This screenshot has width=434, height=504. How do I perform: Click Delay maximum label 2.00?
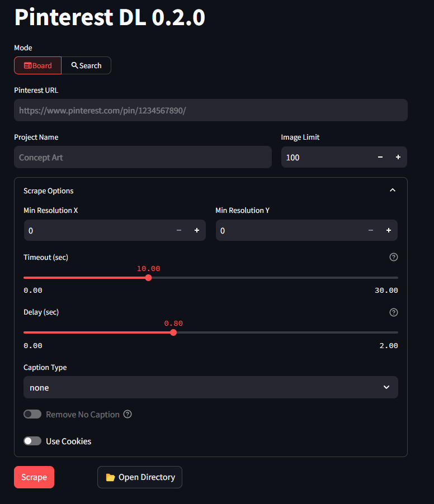(x=389, y=345)
